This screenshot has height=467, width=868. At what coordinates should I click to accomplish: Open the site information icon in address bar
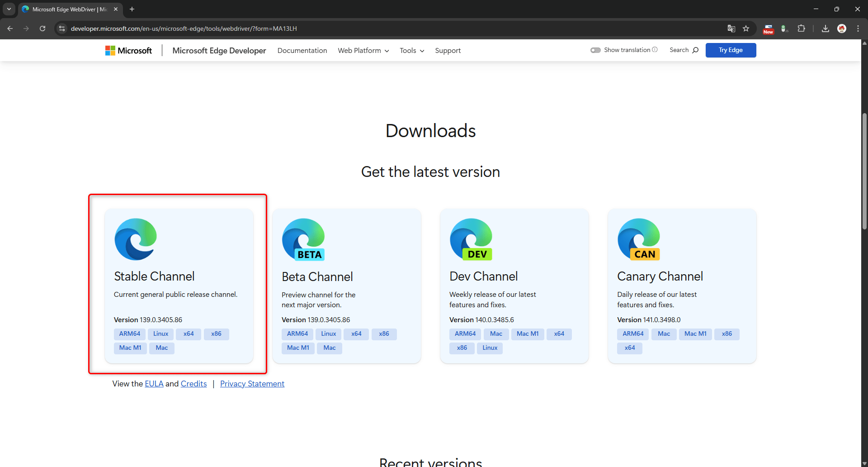[62, 29]
